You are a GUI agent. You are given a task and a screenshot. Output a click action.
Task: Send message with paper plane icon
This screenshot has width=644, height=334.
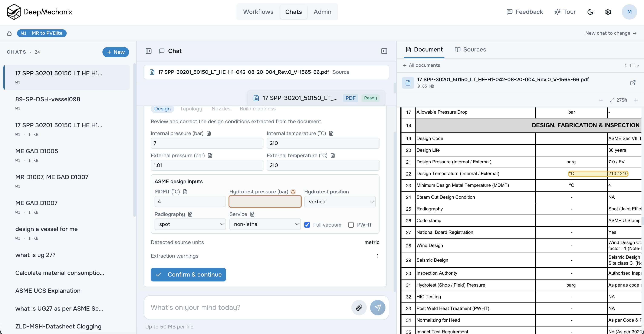(378, 308)
